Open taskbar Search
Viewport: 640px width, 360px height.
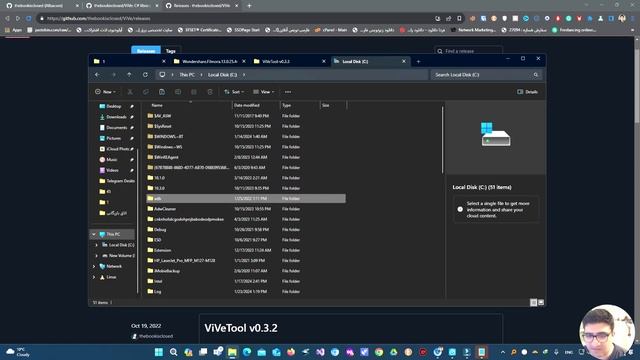coord(173,352)
